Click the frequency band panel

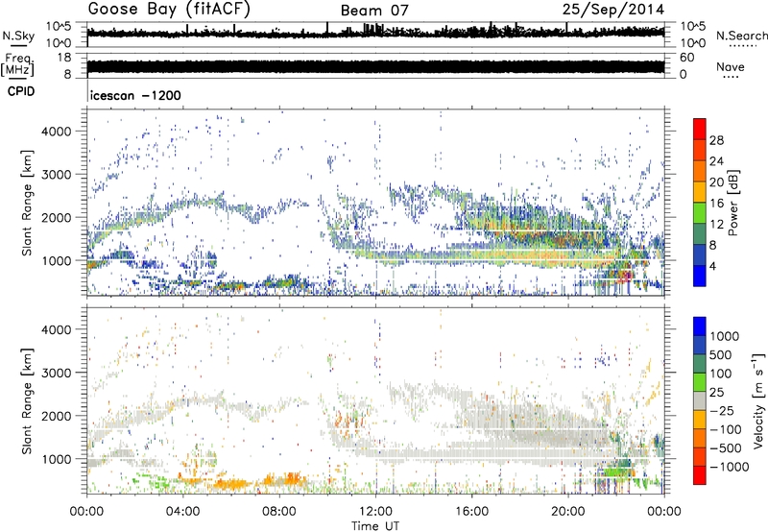[x=375, y=65]
